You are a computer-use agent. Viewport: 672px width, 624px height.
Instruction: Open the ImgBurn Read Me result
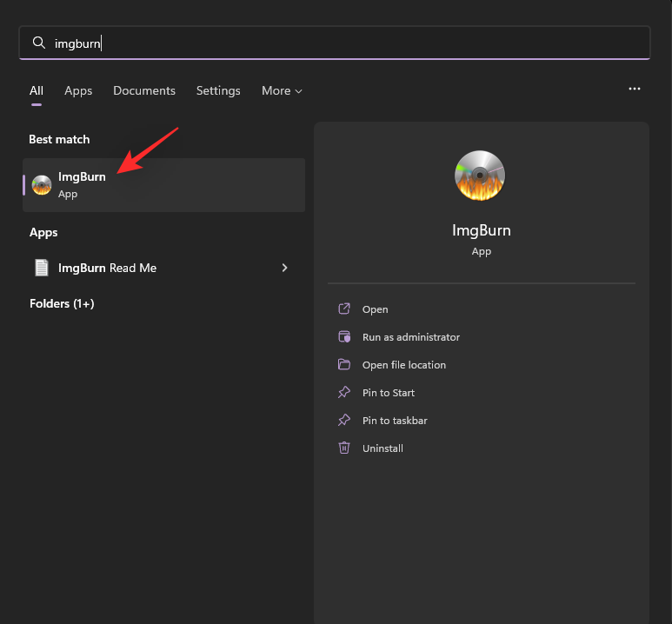(x=163, y=268)
